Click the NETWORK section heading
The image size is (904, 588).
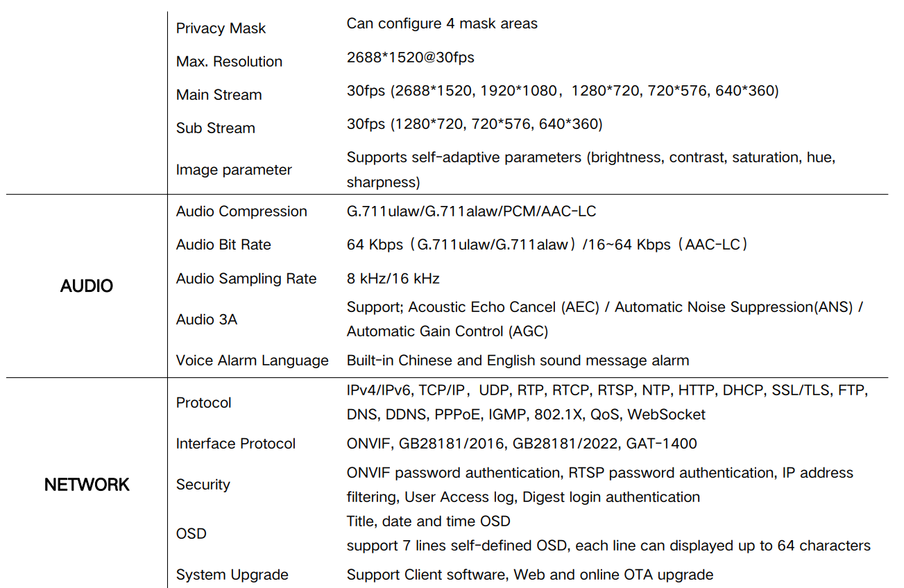click(x=87, y=485)
